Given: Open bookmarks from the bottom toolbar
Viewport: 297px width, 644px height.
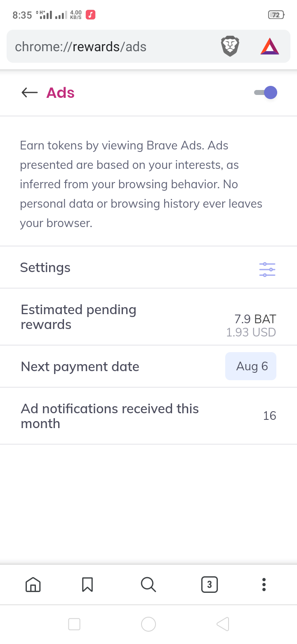Looking at the screenshot, I should coord(87,584).
